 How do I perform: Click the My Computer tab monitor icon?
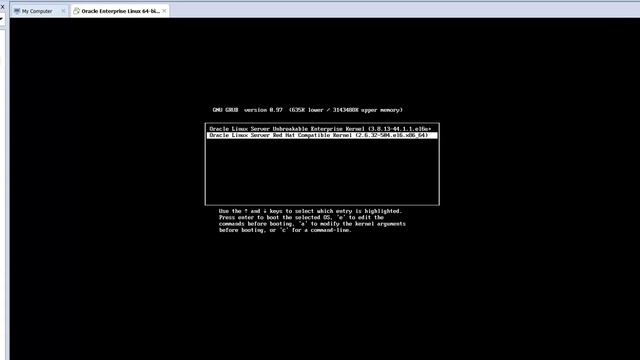click(x=17, y=11)
